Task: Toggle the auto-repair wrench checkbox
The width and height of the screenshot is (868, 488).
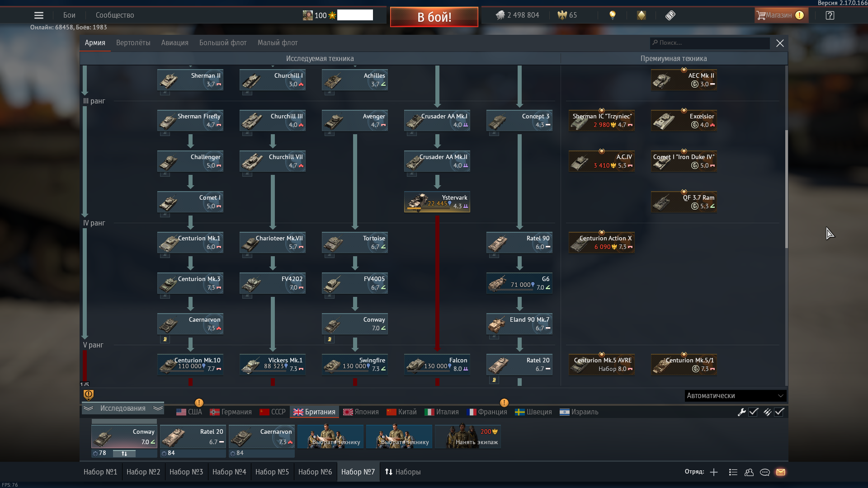Action: (754, 412)
